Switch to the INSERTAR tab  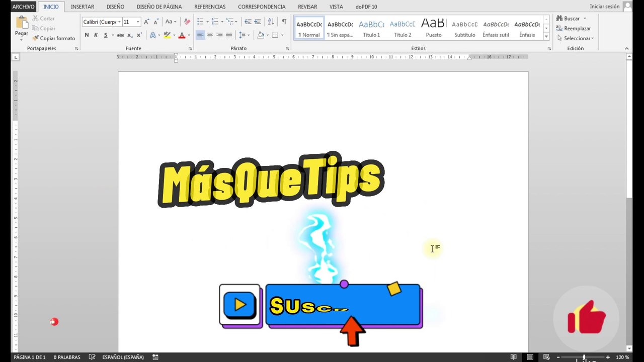click(x=83, y=7)
